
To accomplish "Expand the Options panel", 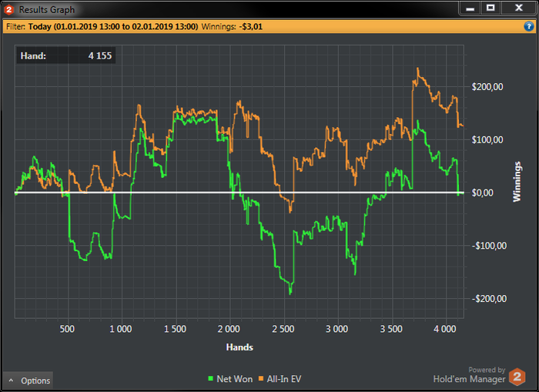I will (28, 380).
